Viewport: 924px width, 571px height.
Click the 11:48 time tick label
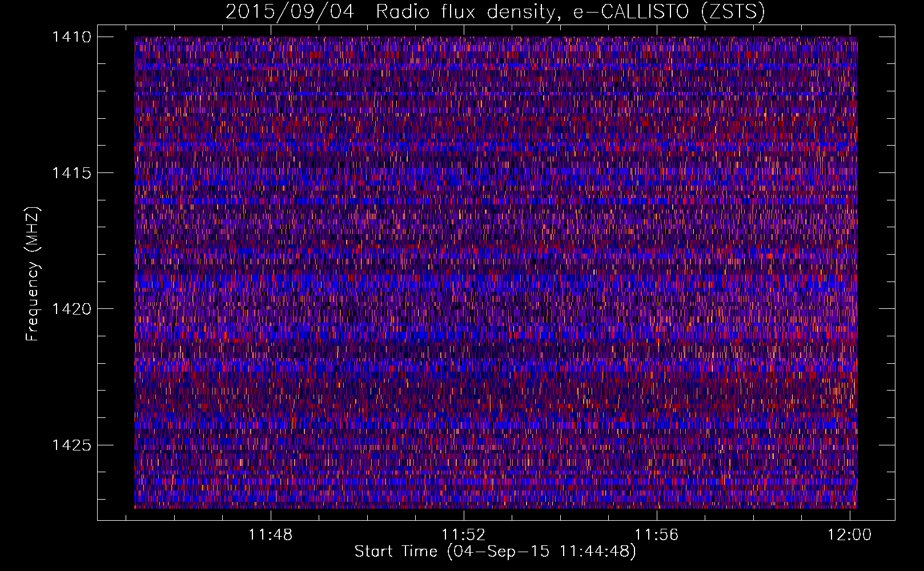point(271,534)
